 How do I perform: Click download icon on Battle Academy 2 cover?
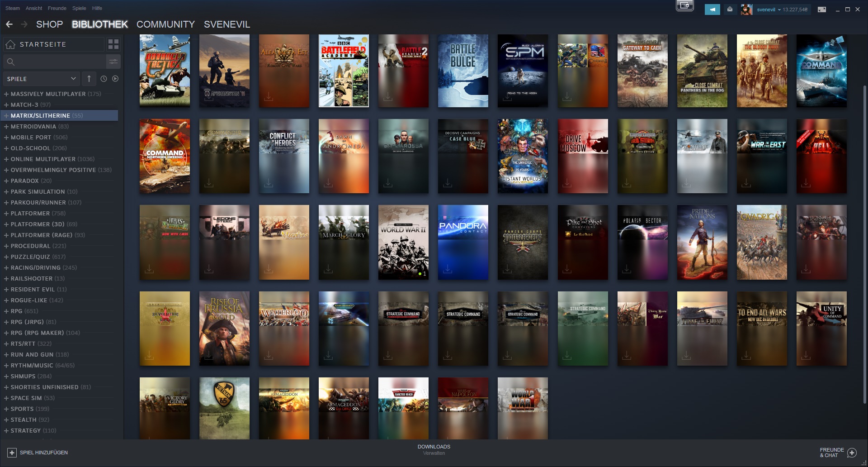[388, 97]
